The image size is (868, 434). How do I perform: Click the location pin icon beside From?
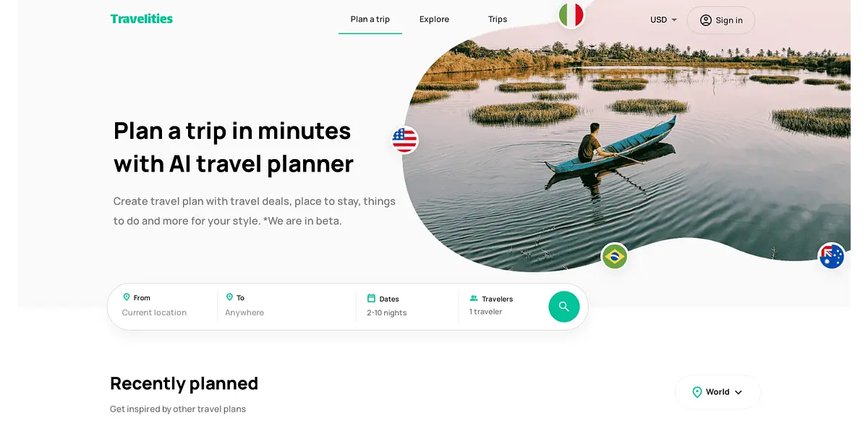[127, 297]
